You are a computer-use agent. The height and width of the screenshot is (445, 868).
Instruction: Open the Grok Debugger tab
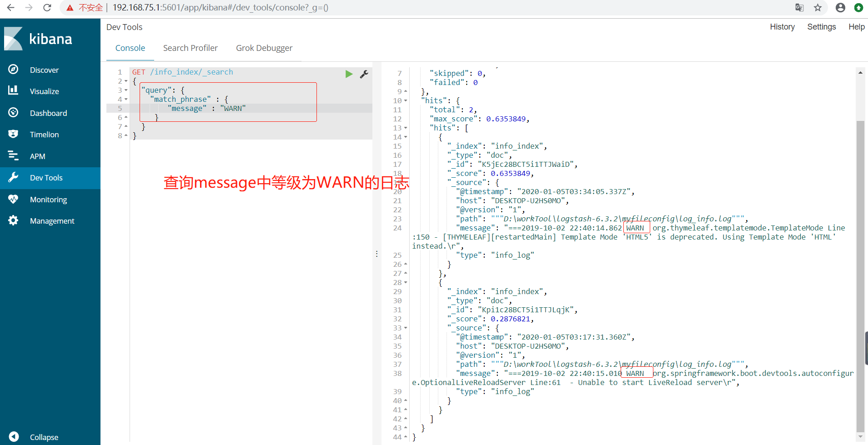coord(264,48)
